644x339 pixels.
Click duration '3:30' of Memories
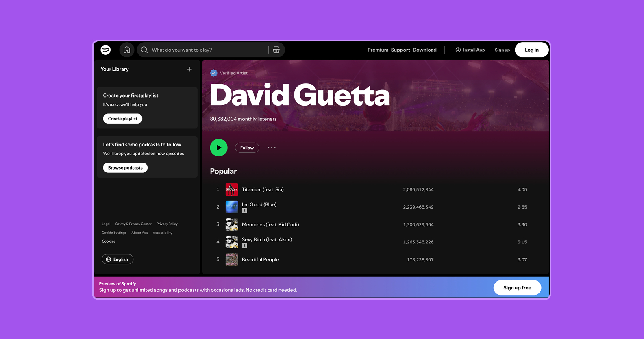[x=522, y=225]
